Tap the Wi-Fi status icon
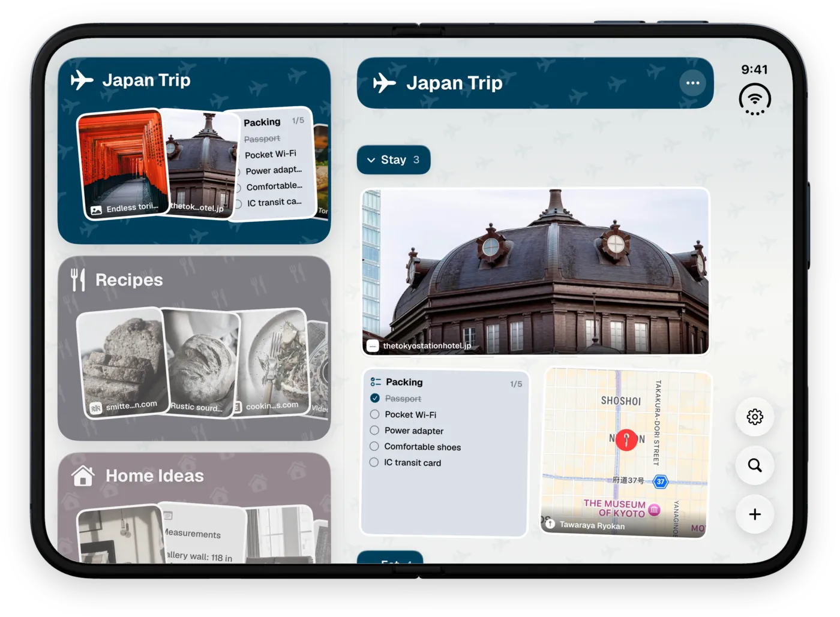The width and height of the screenshot is (840, 617). click(x=755, y=99)
